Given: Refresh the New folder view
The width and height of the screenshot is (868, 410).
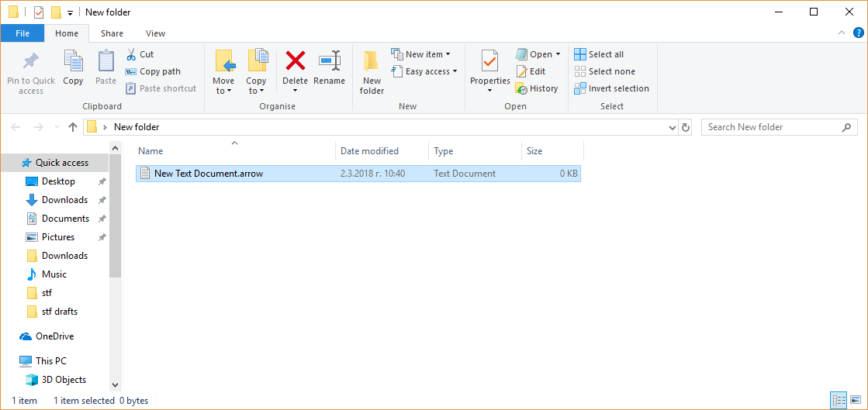Looking at the screenshot, I should tap(686, 127).
